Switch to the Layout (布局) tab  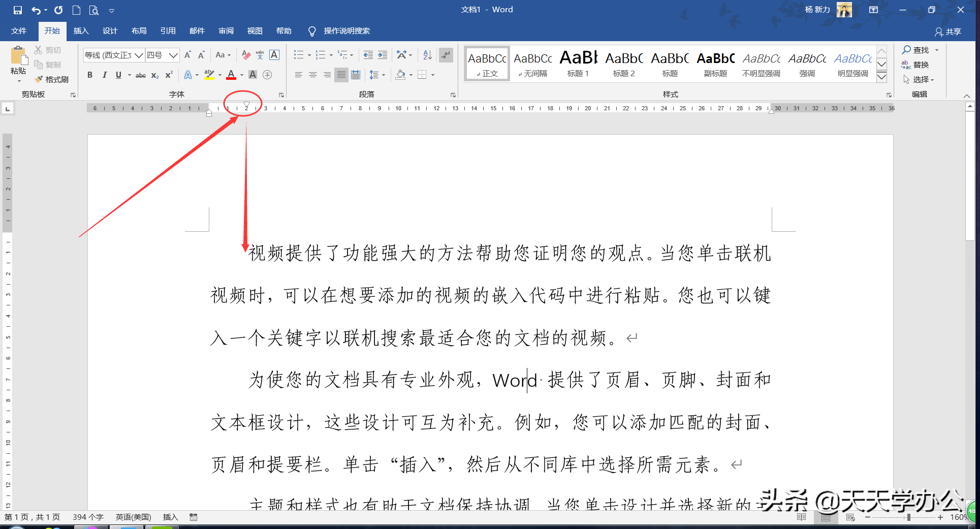(139, 31)
